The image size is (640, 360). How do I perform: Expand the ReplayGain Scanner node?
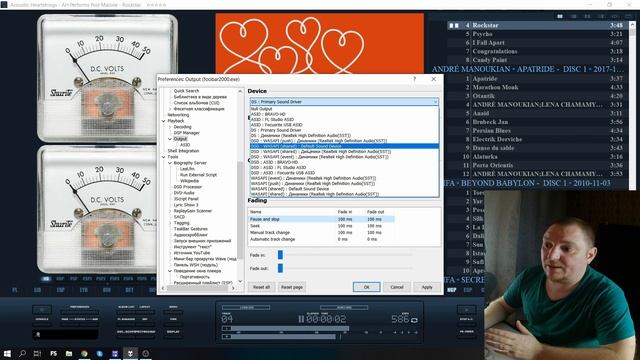[170, 211]
